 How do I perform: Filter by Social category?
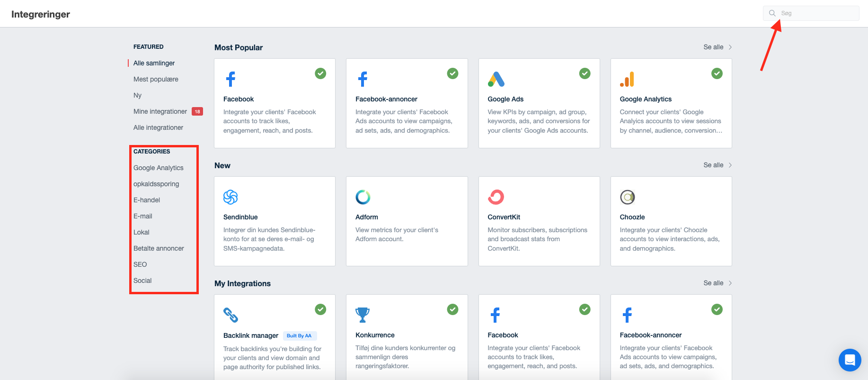142,280
